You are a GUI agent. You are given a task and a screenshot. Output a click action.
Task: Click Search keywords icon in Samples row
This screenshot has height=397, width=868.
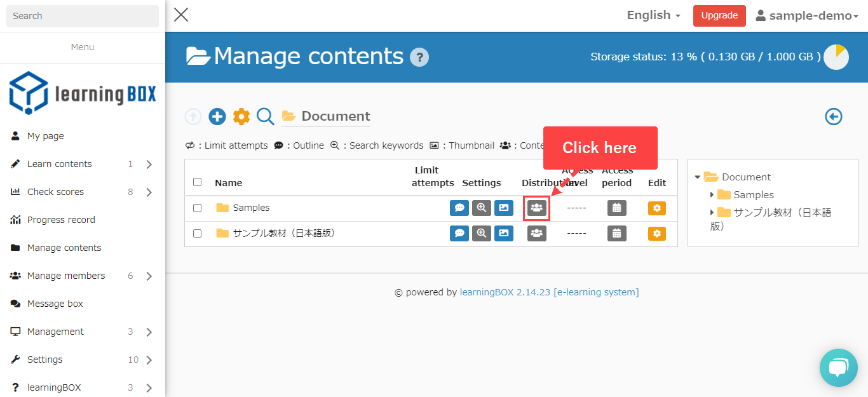(x=482, y=208)
